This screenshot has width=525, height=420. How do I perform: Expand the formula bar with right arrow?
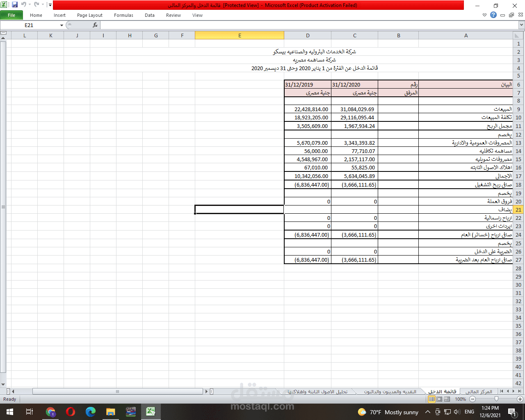522,25
